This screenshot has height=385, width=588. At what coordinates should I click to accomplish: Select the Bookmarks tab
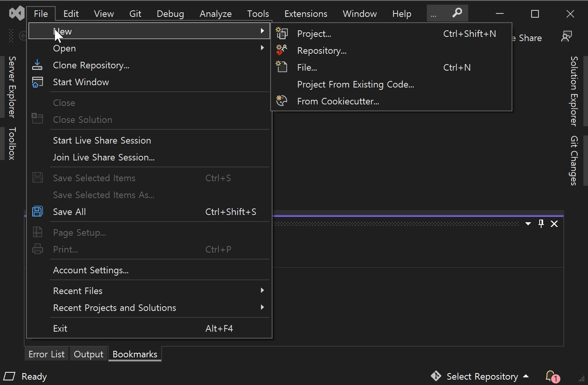point(135,354)
